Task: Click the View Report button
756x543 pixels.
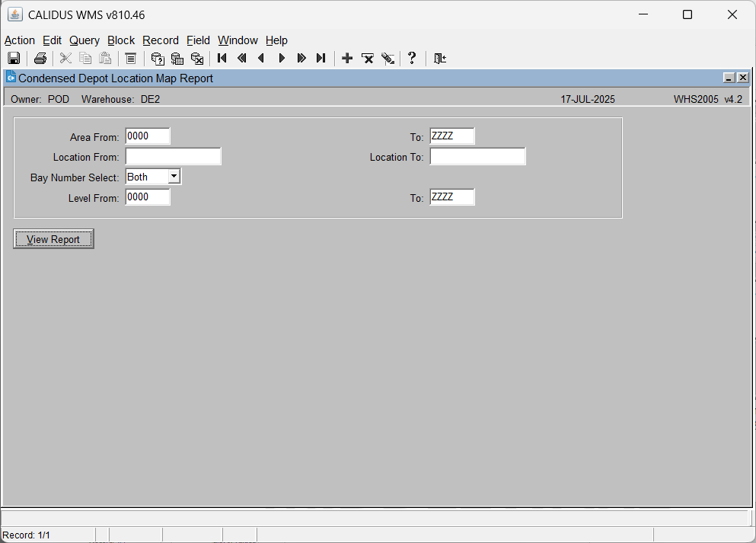Action: pos(53,239)
